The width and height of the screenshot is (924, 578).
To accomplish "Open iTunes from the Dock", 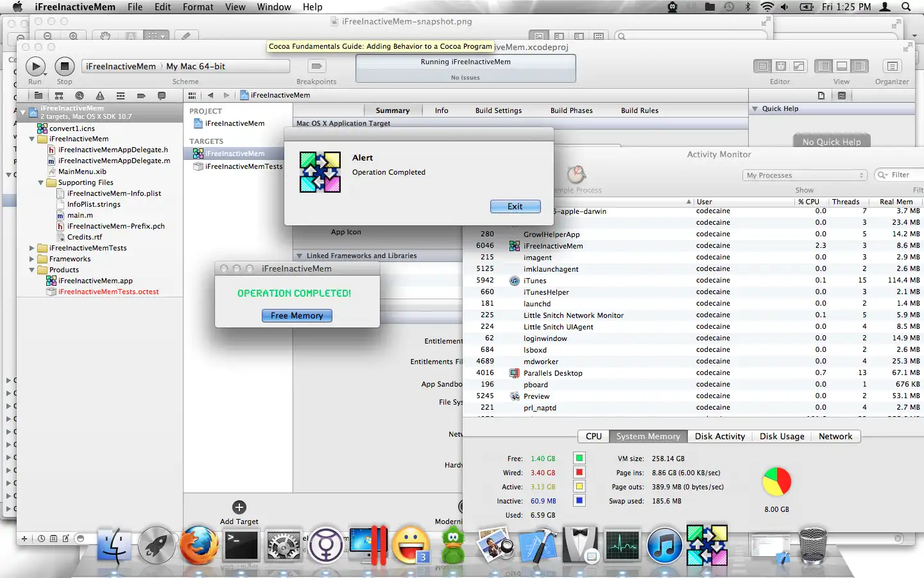I will [664, 546].
